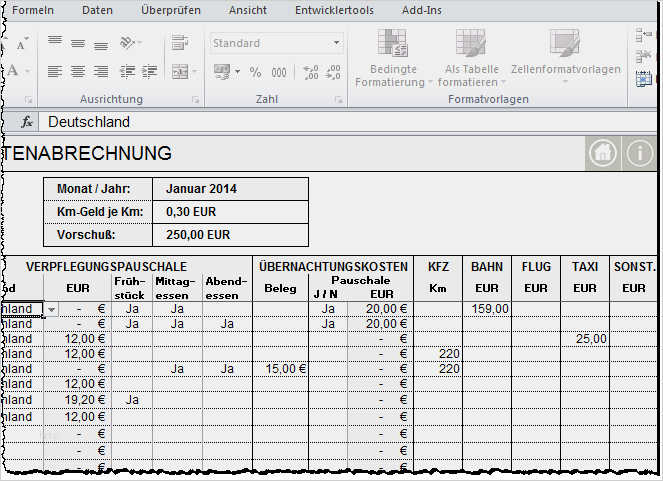Click the insert function fx icon
Viewport: 663px width, 481px height.
(x=27, y=122)
